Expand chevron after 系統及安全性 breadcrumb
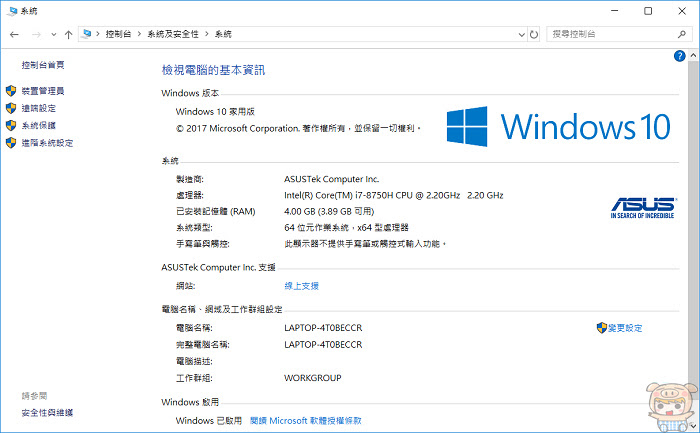Viewport: 700px width, 433px height. pyautogui.click(x=207, y=34)
